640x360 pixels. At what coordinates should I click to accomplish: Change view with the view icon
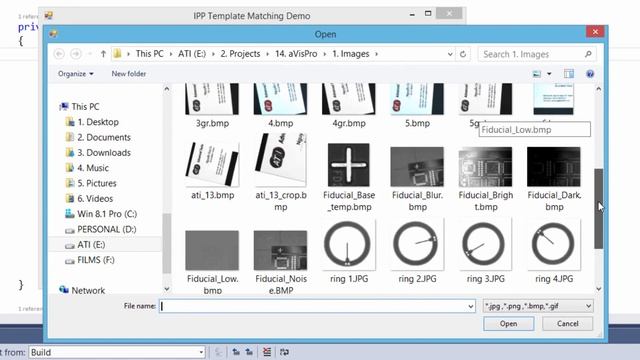[537, 74]
